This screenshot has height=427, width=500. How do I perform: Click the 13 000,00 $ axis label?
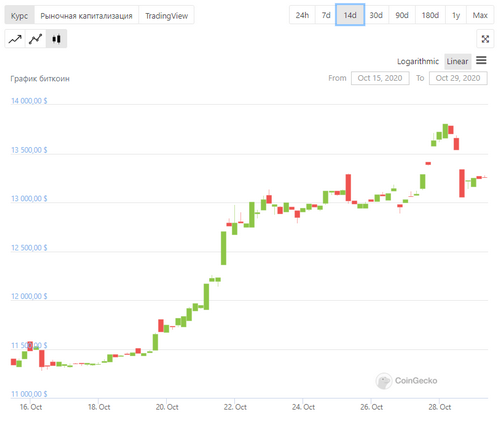pyautogui.click(x=29, y=198)
